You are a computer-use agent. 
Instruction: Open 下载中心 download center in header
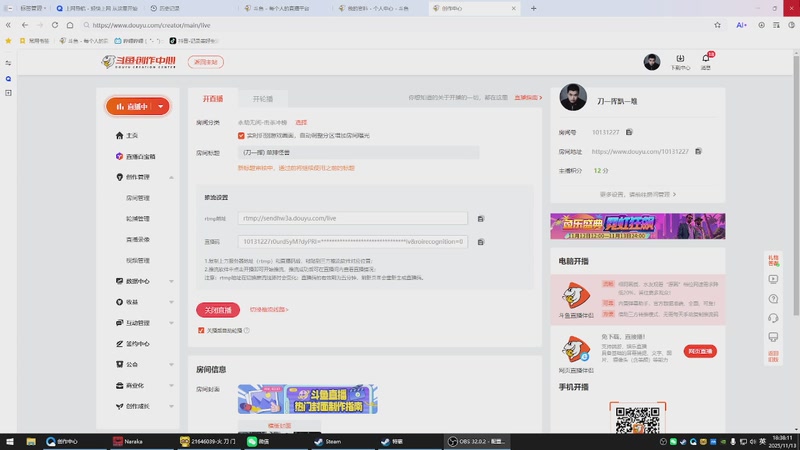tap(680, 62)
